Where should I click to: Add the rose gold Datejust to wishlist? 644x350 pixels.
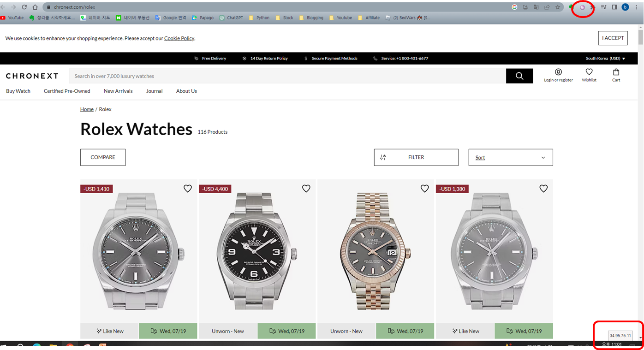coord(425,189)
